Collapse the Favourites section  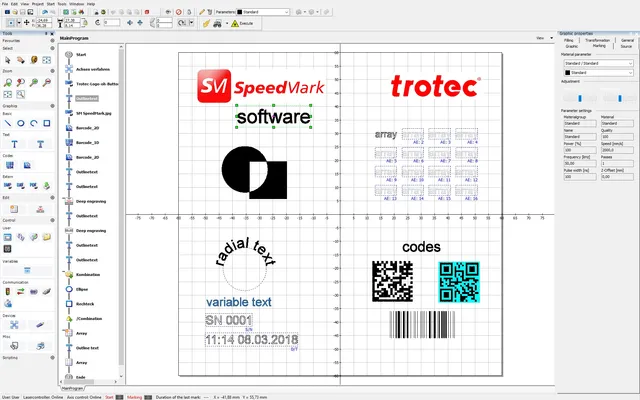pos(52,41)
